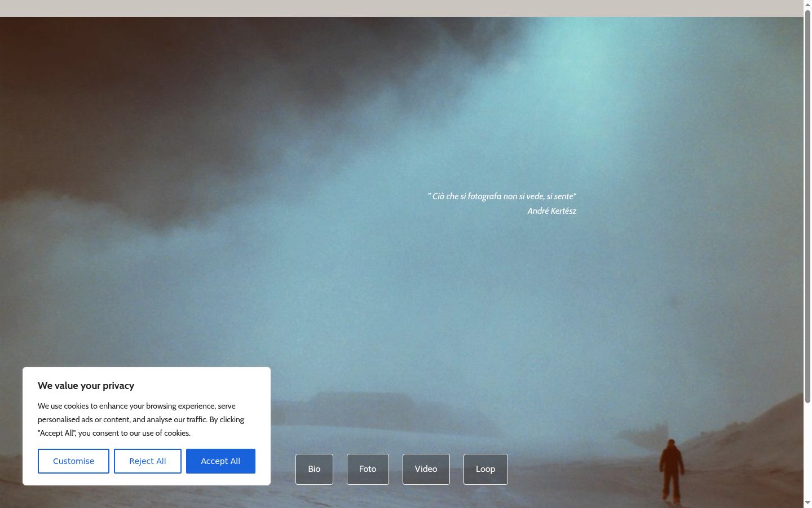Open the Customise cookie preferences

[x=73, y=461]
